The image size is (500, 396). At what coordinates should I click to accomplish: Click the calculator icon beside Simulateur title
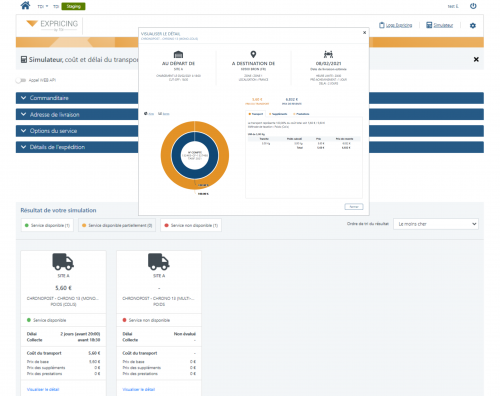coord(24,60)
